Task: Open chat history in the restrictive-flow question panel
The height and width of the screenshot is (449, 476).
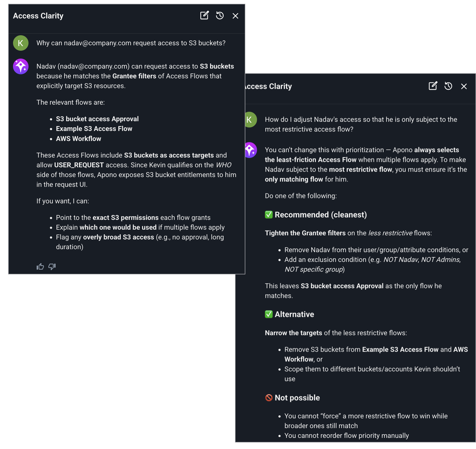Action: (448, 86)
